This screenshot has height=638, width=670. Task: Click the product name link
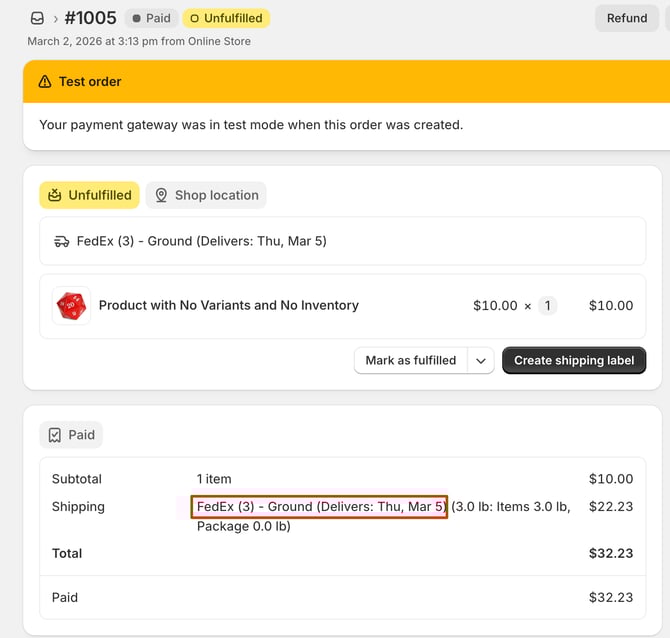228,305
